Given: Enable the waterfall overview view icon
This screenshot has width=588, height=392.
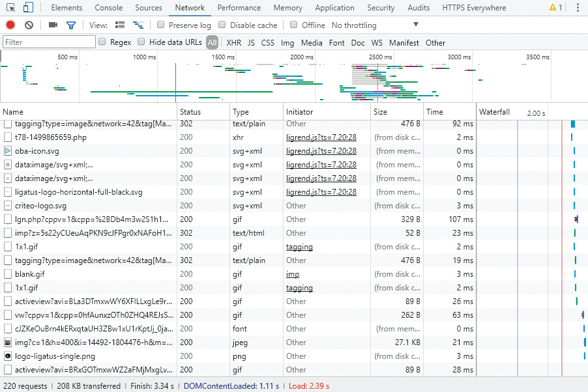Looking at the screenshot, I should tap(138, 25).
